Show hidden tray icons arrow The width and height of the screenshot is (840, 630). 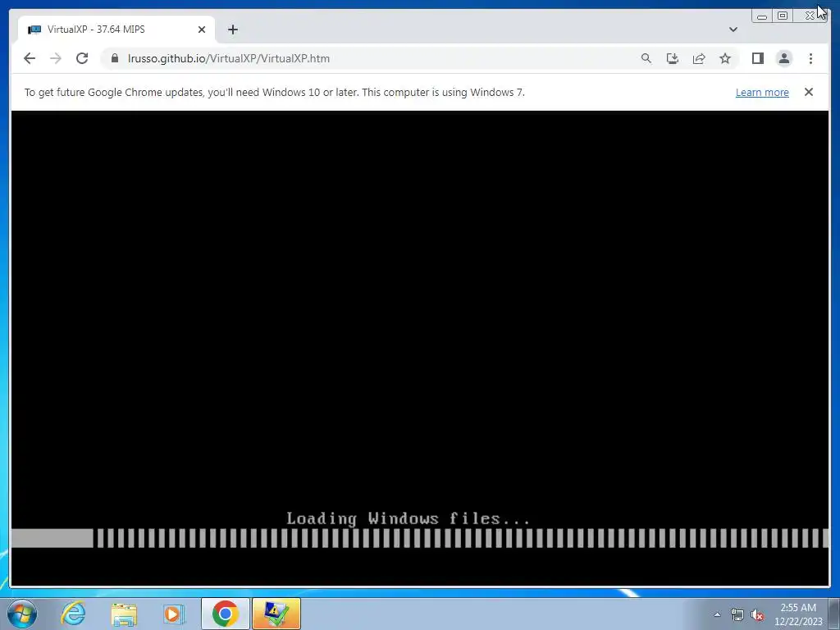[717, 614]
